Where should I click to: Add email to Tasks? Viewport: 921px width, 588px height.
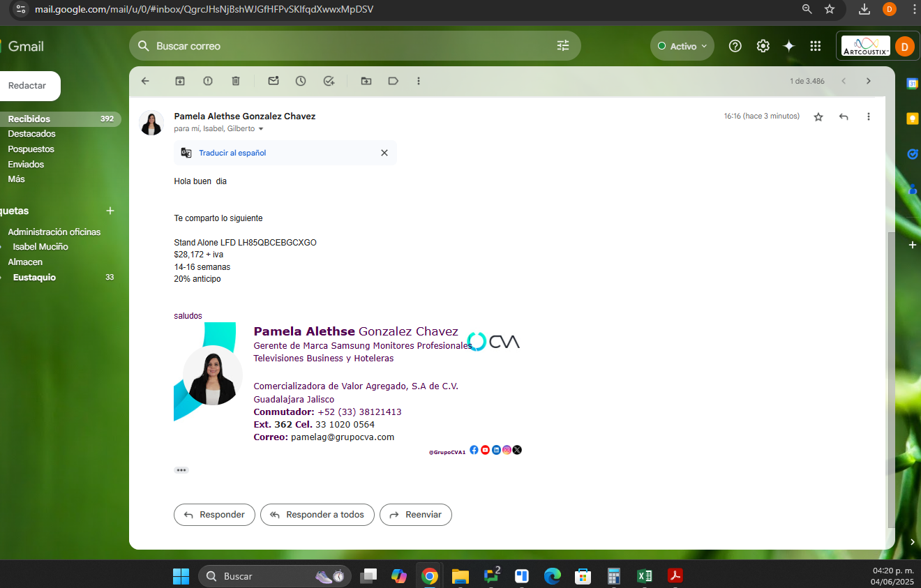click(x=329, y=81)
